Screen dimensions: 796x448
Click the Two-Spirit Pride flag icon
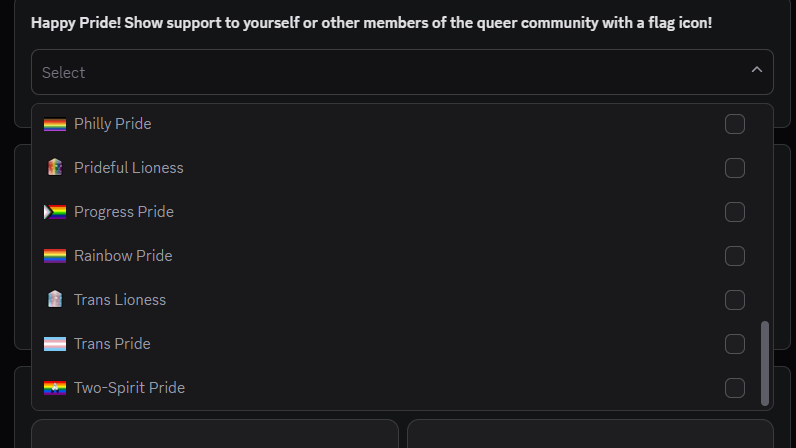point(55,388)
